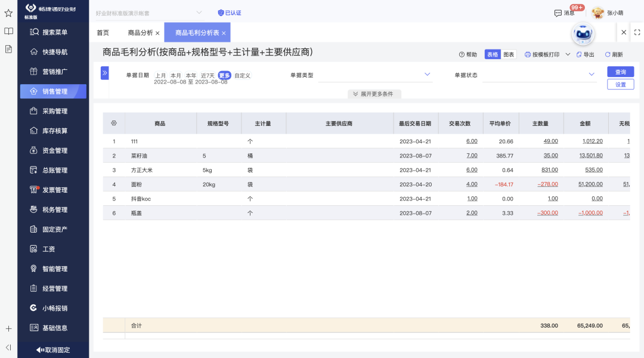Viewport: 644px width, 358px height.
Task: Expand filter panel with double-arrow button
Action: tap(105, 73)
